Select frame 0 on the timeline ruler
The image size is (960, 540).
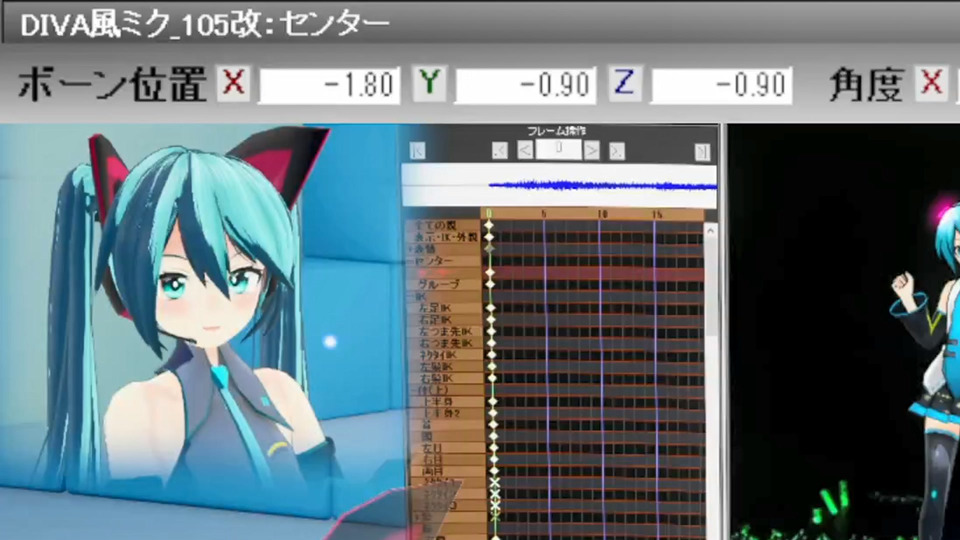coord(489,214)
